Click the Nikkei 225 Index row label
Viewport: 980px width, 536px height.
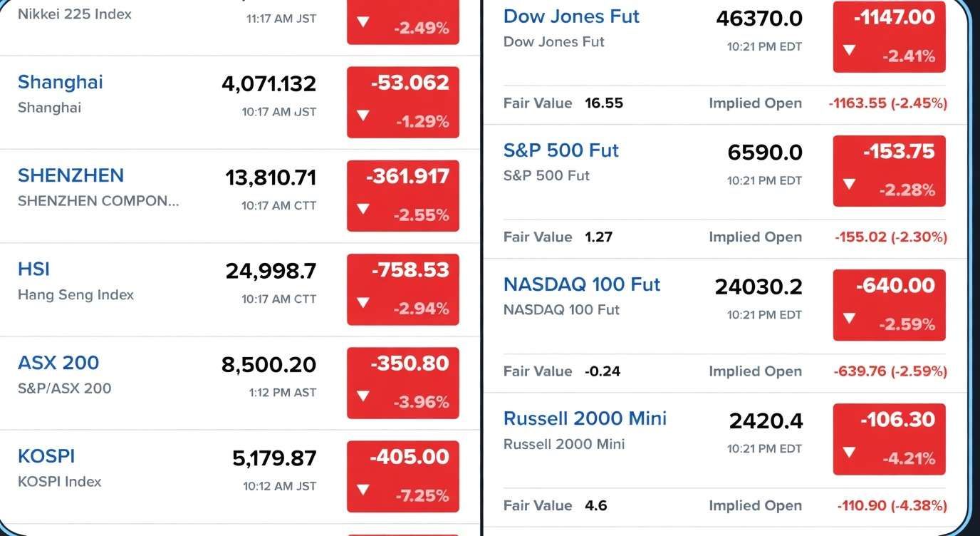click(x=75, y=14)
